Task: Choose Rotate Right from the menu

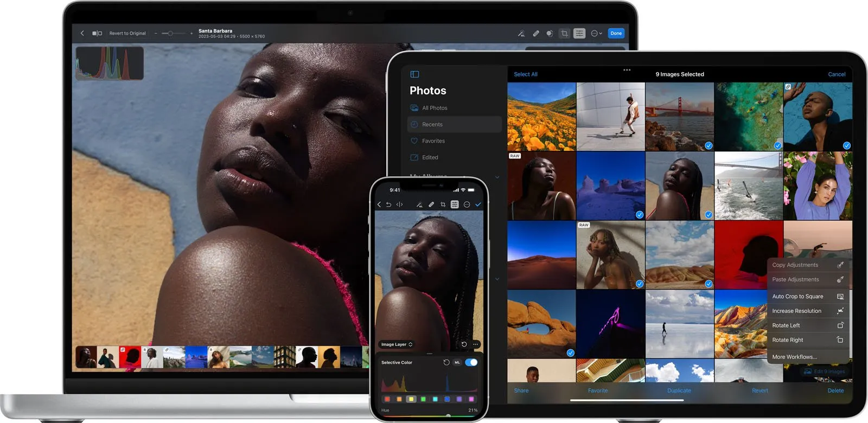Action: coord(808,340)
